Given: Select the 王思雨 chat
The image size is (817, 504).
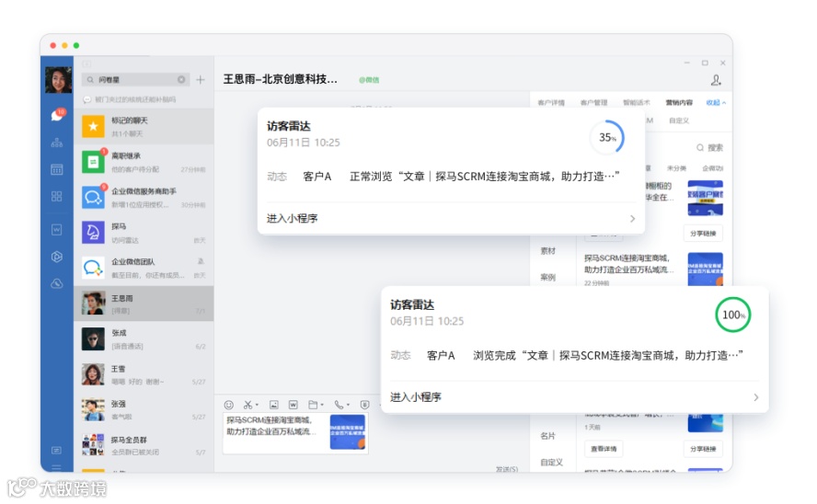Looking at the screenshot, I should pos(144,304).
